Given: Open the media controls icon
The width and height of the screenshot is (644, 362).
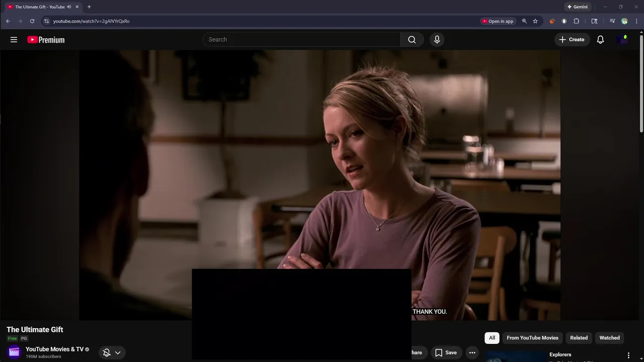Looking at the screenshot, I should 612,21.
